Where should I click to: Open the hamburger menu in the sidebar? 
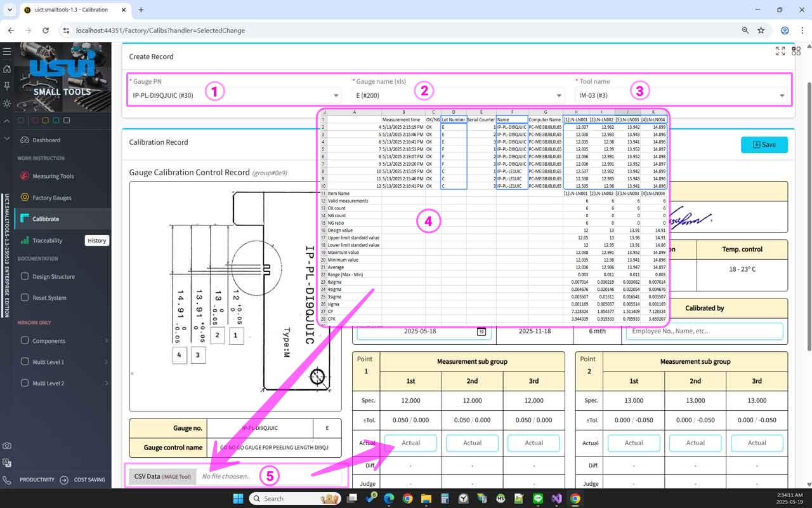point(6,51)
